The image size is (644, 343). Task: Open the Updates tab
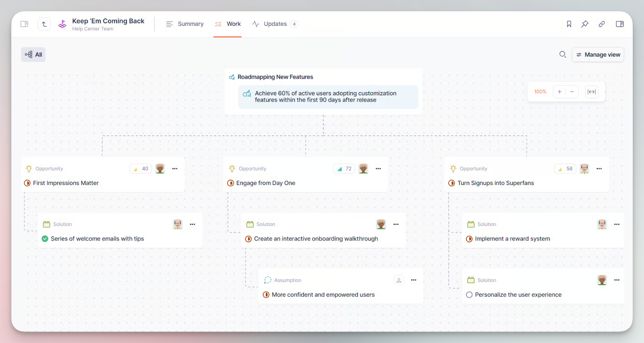pos(275,24)
